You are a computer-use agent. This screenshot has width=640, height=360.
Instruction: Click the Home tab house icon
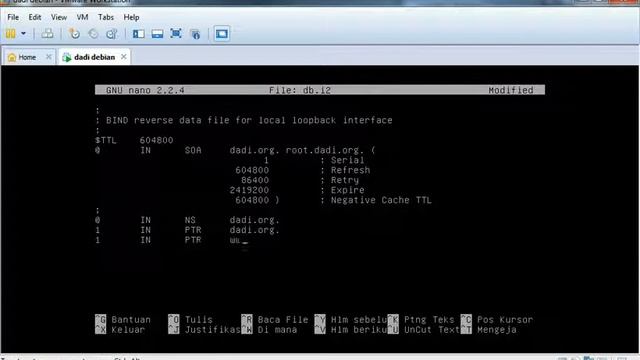[12, 57]
